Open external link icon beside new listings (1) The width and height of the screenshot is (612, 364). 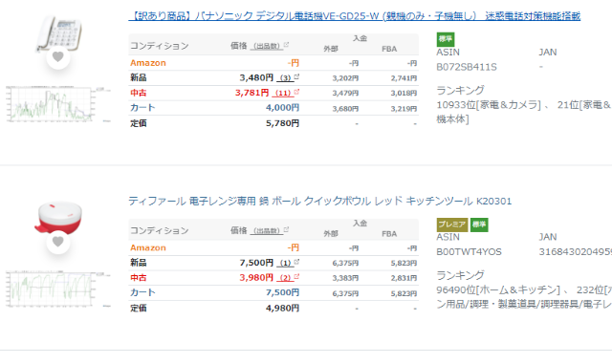pos(296,262)
